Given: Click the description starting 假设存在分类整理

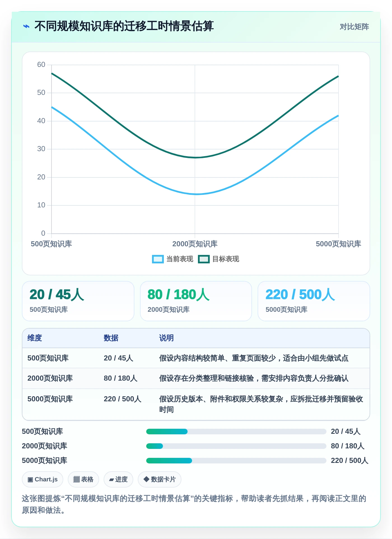Looking at the screenshot, I should 254,378.
